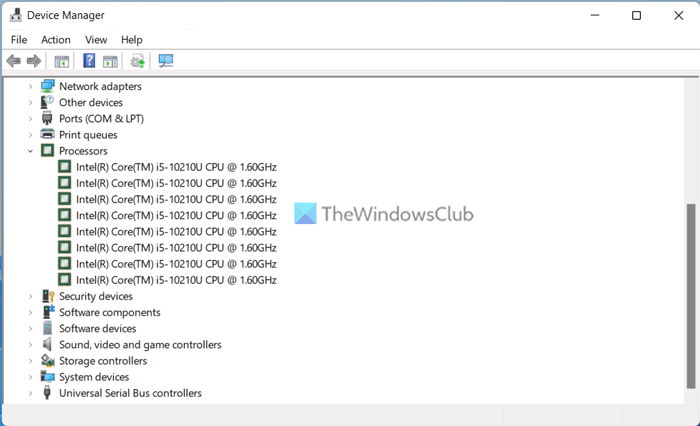Expand the System devices node
This screenshot has height=426, width=700.
pos(30,377)
